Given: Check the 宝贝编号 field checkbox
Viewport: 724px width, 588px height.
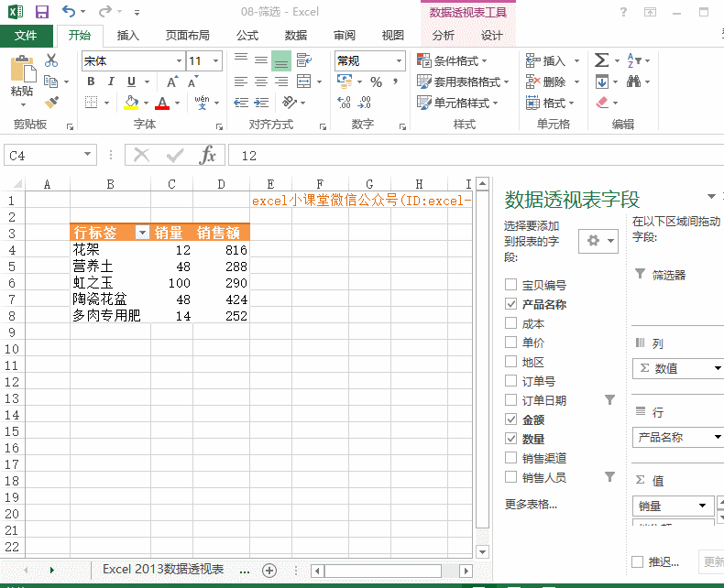Looking at the screenshot, I should point(510,284).
